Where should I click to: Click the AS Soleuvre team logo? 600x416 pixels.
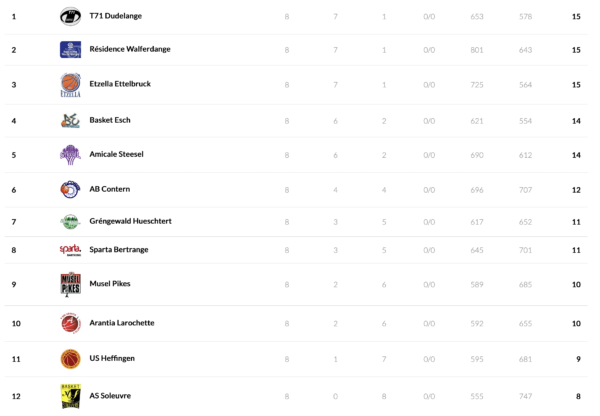(70, 396)
